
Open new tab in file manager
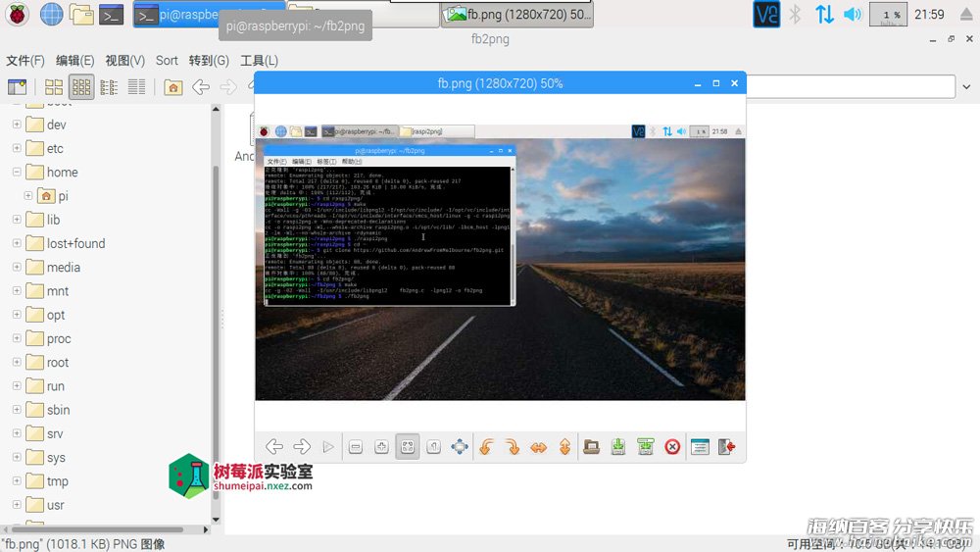[17, 87]
